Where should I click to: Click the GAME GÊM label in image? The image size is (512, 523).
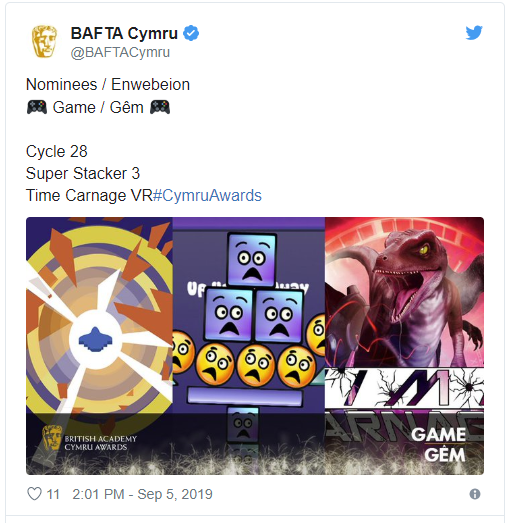pos(439,445)
